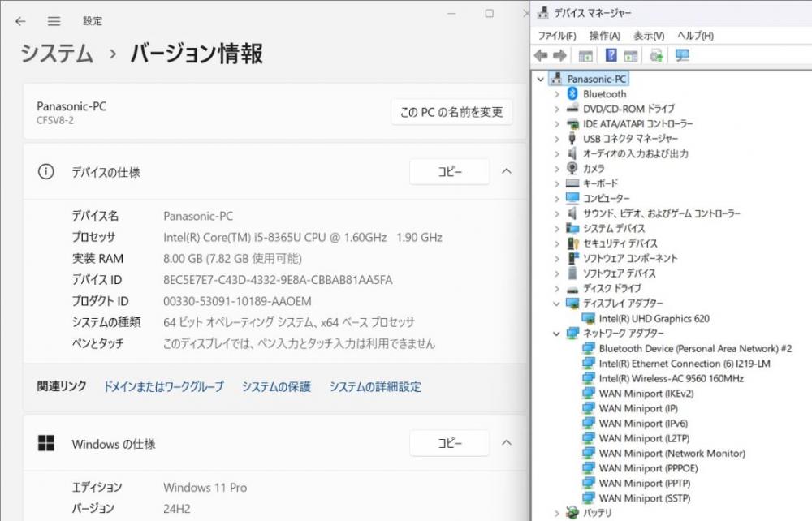
Task: Select Bluetooth Device (Personal Area Network) #2
Action: (696, 348)
